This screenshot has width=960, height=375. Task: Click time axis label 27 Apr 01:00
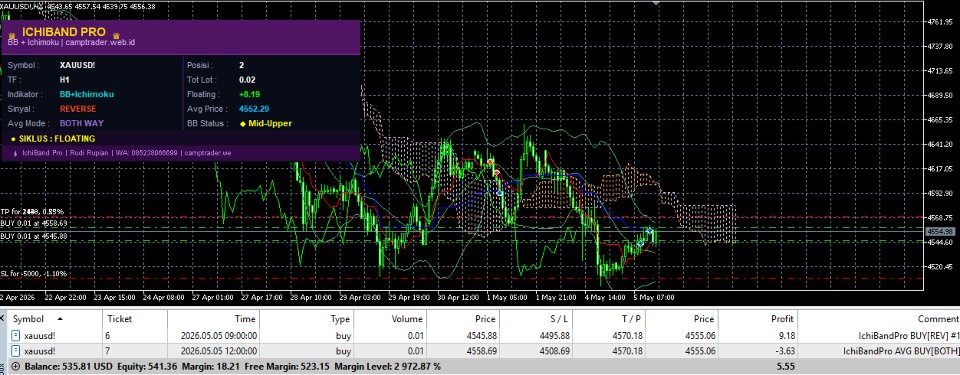(x=212, y=298)
